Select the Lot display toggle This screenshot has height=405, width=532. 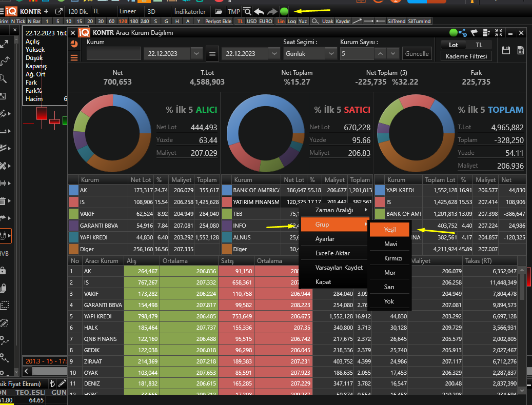pos(454,45)
